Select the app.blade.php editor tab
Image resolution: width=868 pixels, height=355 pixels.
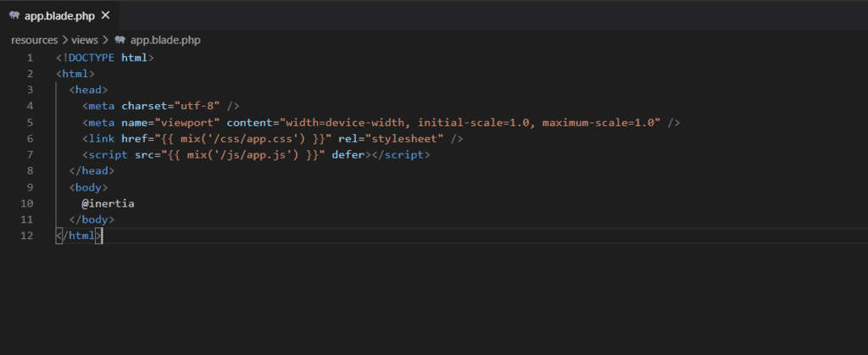[x=60, y=15]
